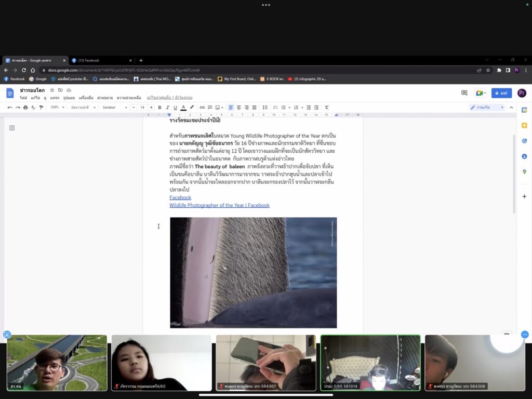532x399 pixels.
Task: Toggle italic formatting
Action: point(167,108)
